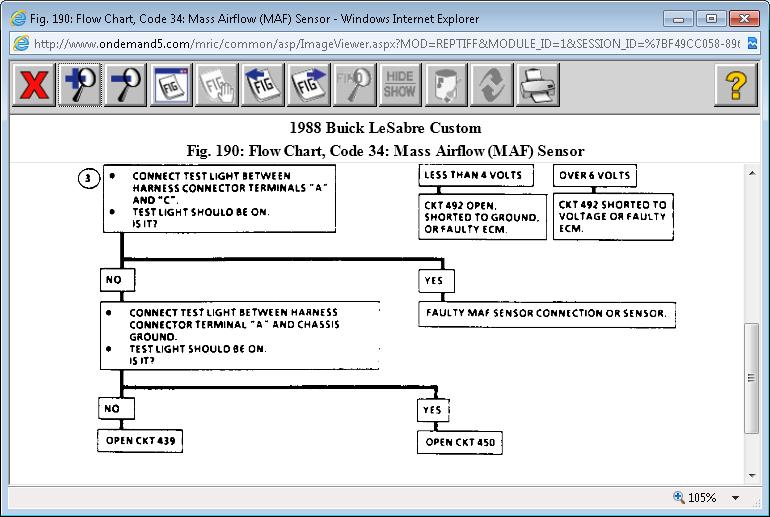Click 'TERMINAL A AND CHASSIS GROUND' box
This screenshot has width=770, height=517.
(x=240, y=336)
